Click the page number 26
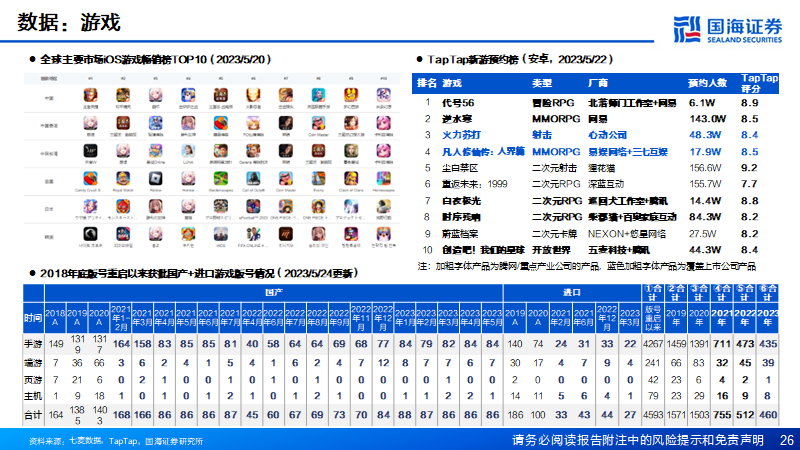 (787, 440)
